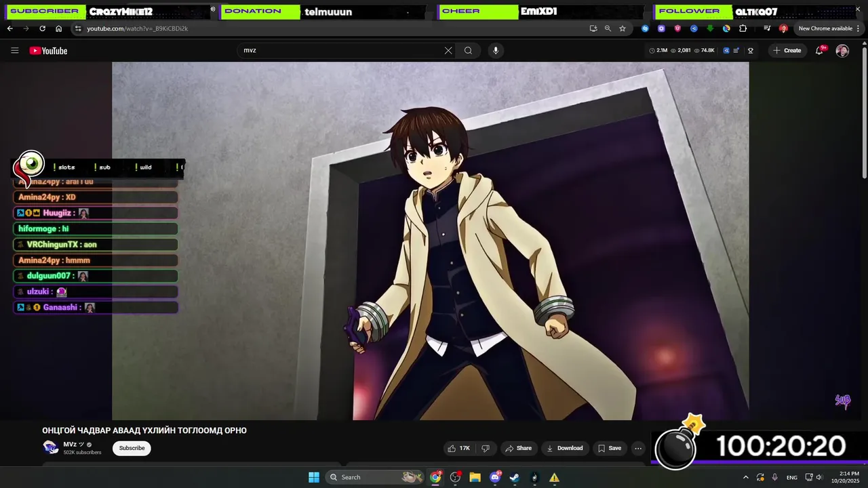The width and height of the screenshot is (868, 488).
Task: Click the 2.1M stats counter in header
Action: (x=658, y=50)
